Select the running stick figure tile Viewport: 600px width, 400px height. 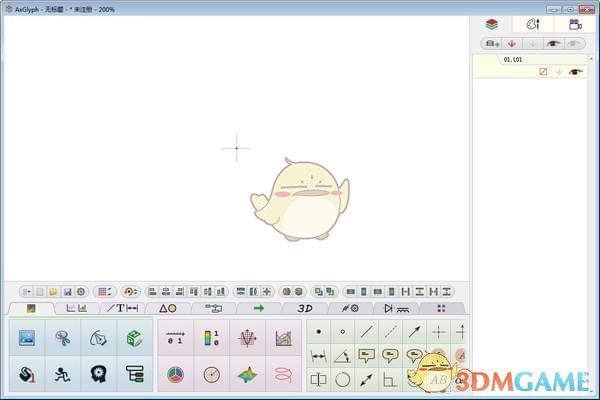click(x=62, y=374)
